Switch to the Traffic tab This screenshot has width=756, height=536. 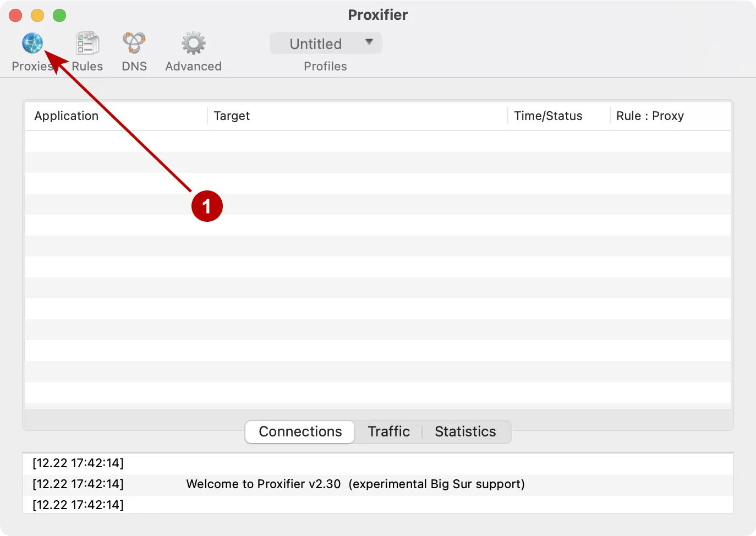[388, 431]
